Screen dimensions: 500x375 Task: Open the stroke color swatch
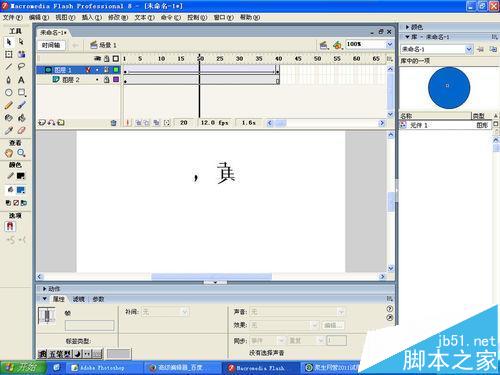pos(21,176)
